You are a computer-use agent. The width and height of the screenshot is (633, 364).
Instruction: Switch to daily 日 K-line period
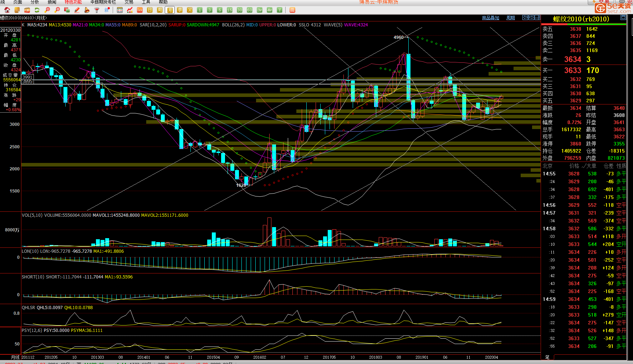(150, 10)
